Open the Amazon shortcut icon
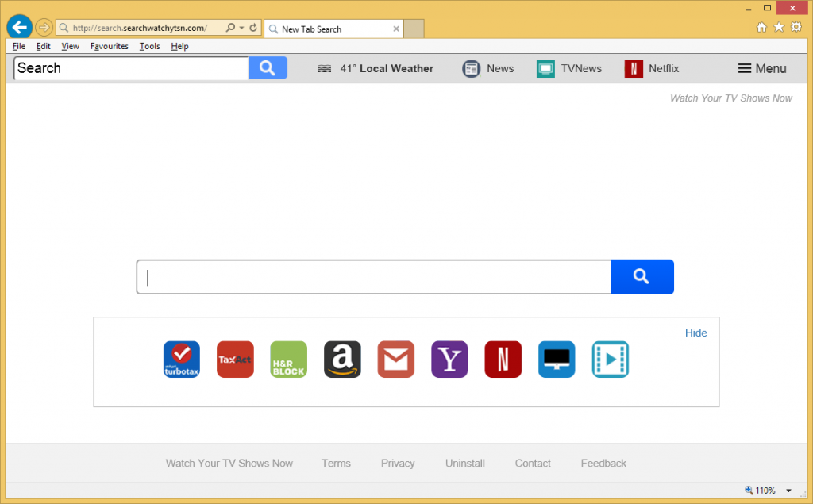Viewport: 813px width, 504px height. [342, 360]
